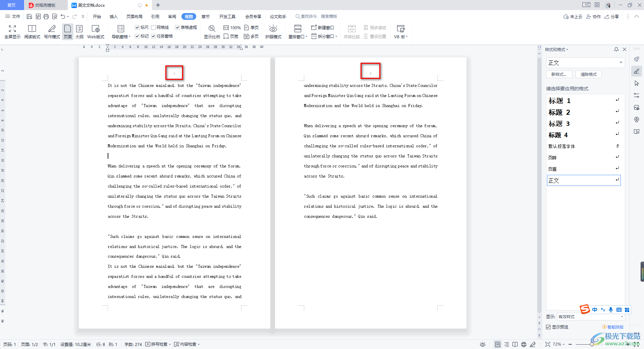Fit to Page width (页宽)
The height and width of the screenshot is (349, 644).
pyautogui.click(x=231, y=36)
